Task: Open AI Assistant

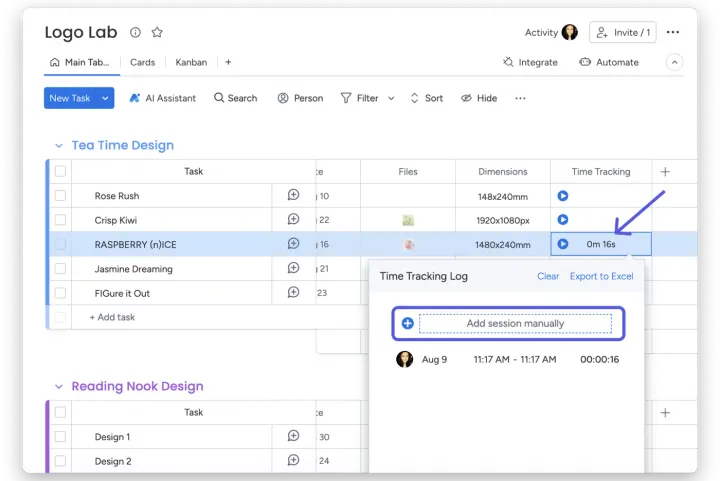Action: pyautogui.click(x=163, y=98)
